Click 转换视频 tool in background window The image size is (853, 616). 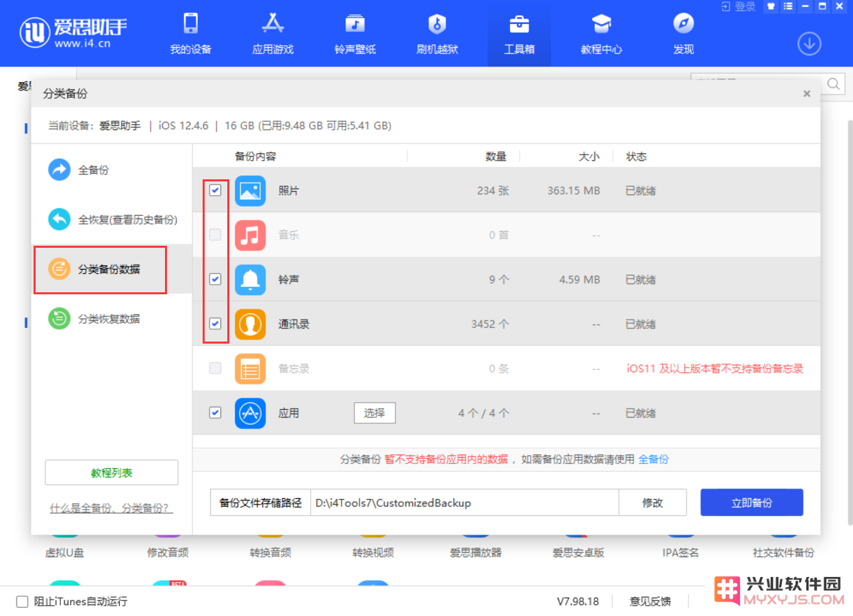click(373, 553)
